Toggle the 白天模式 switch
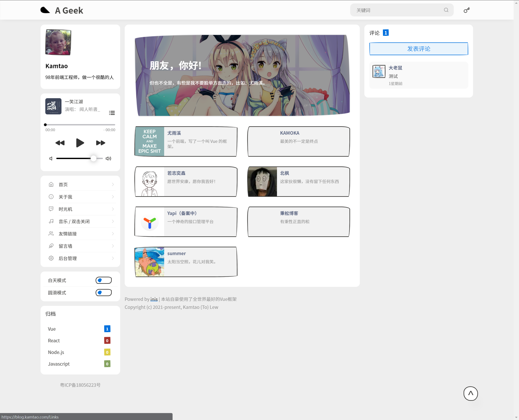 coord(104,280)
